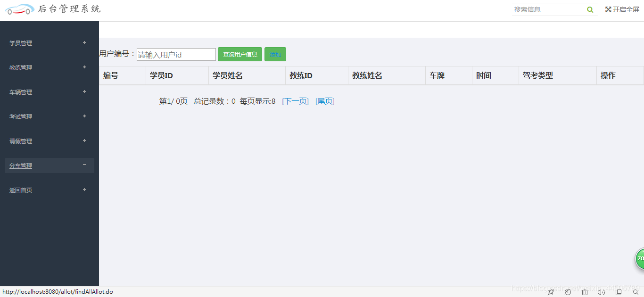Click the 教练姓名 column header

pos(387,75)
